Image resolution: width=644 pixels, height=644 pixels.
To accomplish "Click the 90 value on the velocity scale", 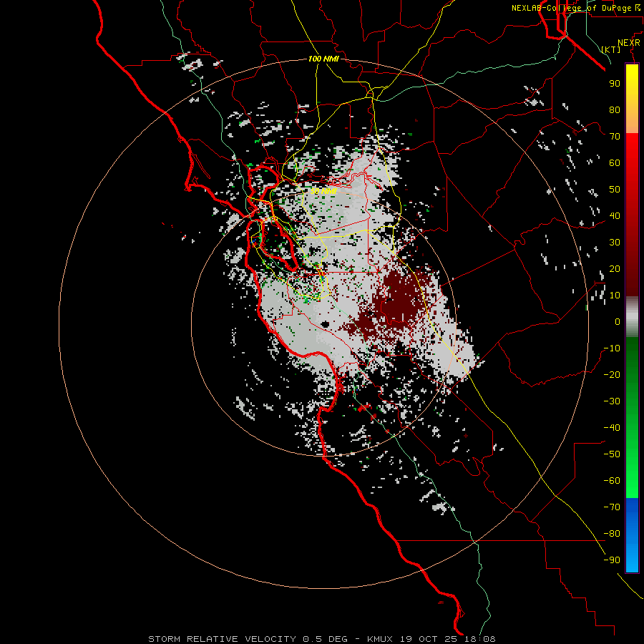I will click(615, 84).
